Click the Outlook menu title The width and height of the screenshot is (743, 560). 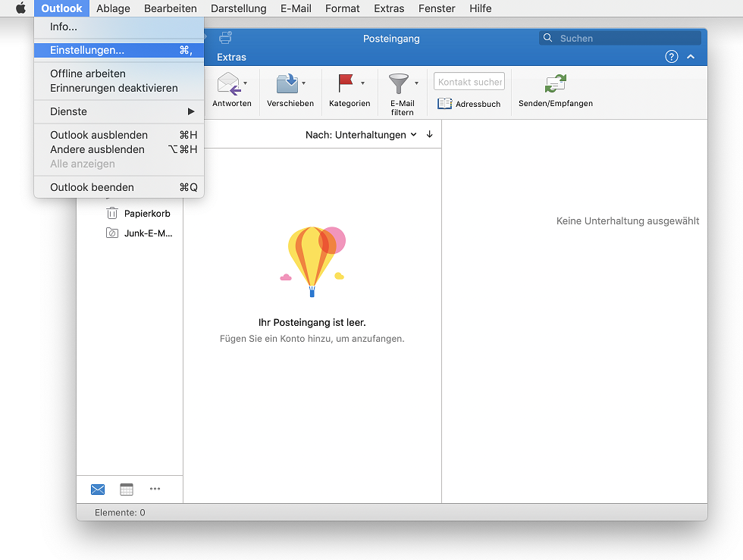[x=61, y=8]
